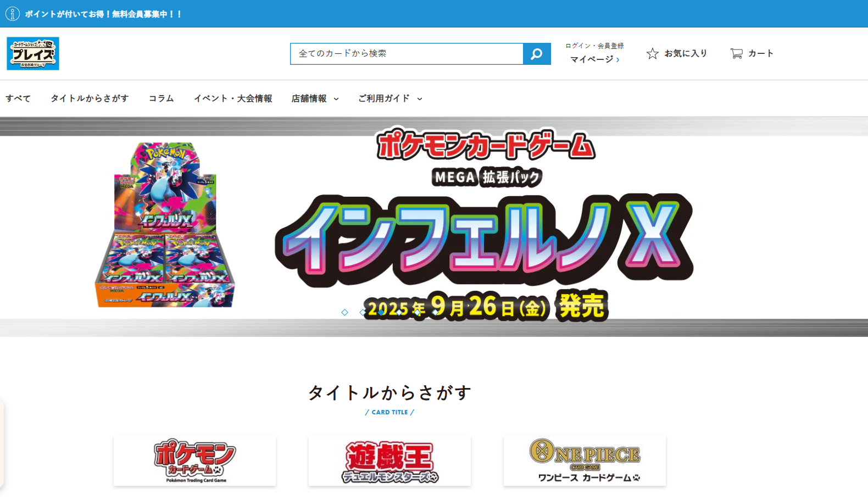This screenshot has width=868, height=499.
Task: Open the ポケモンカードゲーム title card
Action: coord(194,461)
